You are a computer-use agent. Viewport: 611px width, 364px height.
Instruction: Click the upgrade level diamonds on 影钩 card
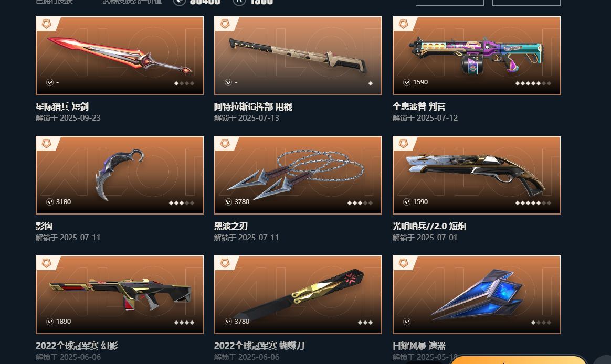[181, 203]
